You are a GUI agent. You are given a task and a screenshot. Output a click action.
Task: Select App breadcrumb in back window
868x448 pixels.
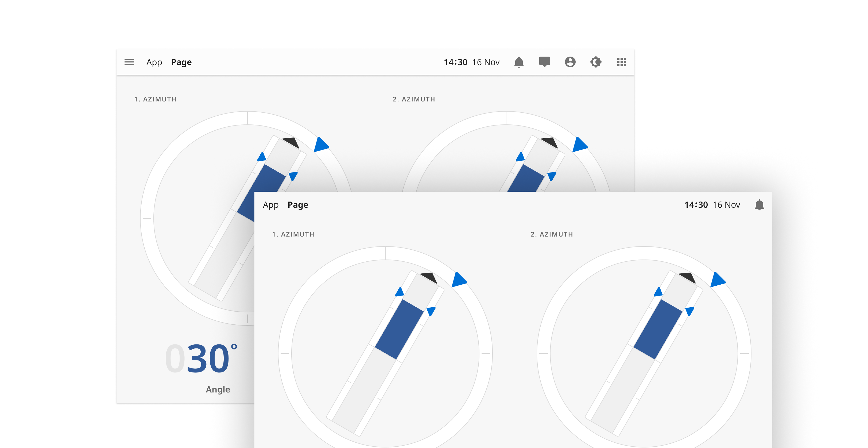154,62
